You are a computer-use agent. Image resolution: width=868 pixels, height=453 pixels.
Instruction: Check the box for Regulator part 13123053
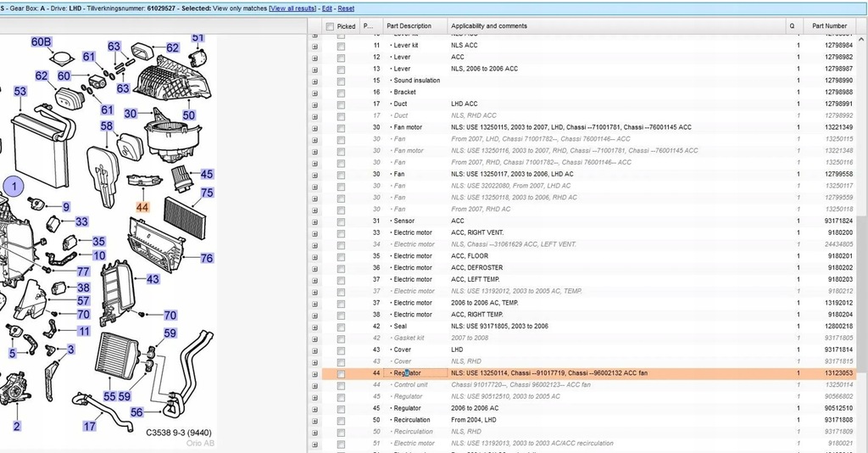341,373
